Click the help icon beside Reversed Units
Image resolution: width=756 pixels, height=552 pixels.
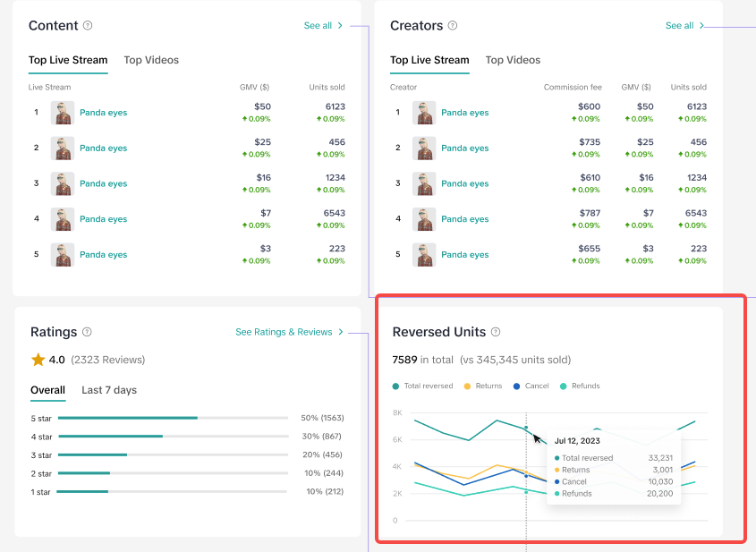[496, 332]
